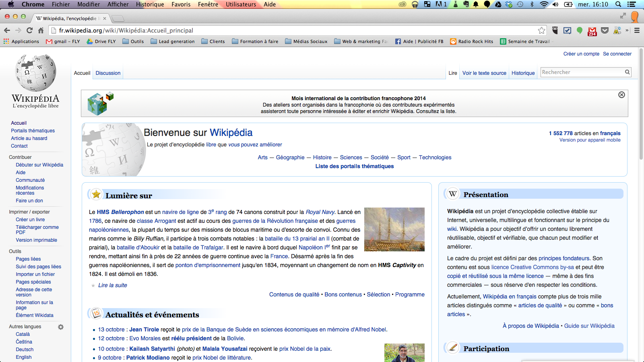Show hidden extensions via the chevron overflow

627,30
